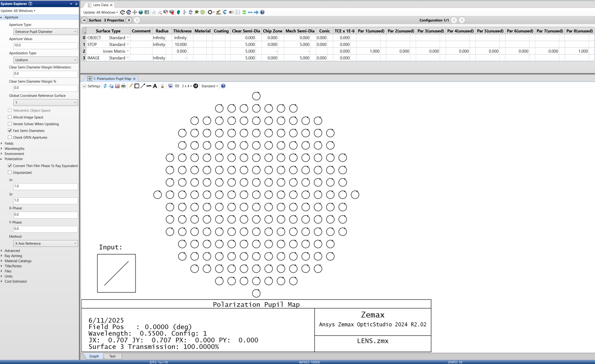This screenshot has height=364, width=595.
Task: Open Jones Matrix surface type dropdown arrow
Action: click(128, 51)
